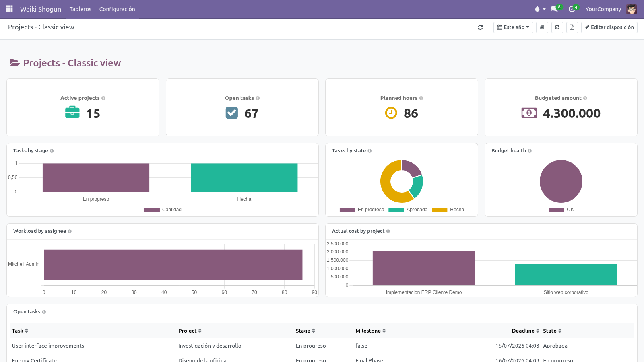Click the Mitchell Admin workload bar
Screen dimensions: 644x362
[x=173, y=264]
